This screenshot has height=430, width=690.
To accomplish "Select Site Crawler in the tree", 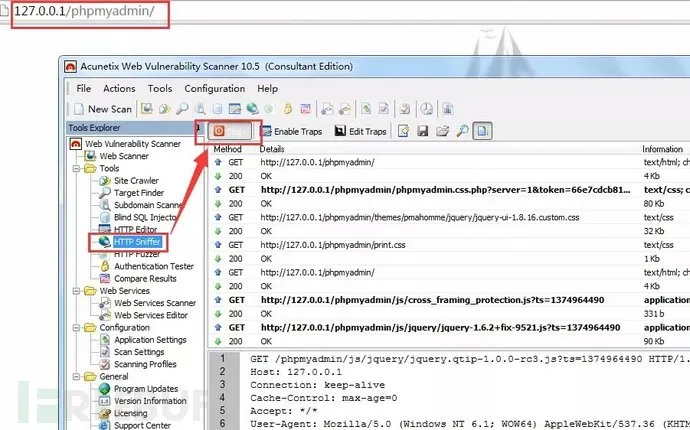I will tap(136, 180).
